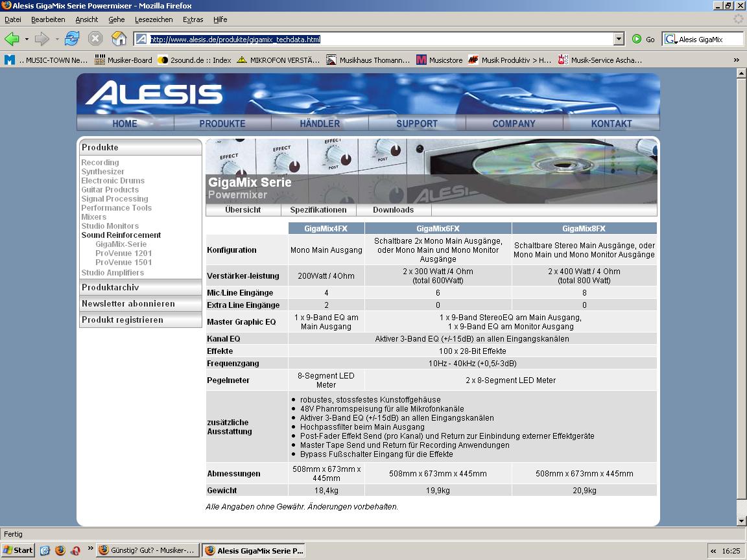This screenshot has width=747, height=560.
Task: Open the Forward button history dropdown
Action: tap(57, 39)
